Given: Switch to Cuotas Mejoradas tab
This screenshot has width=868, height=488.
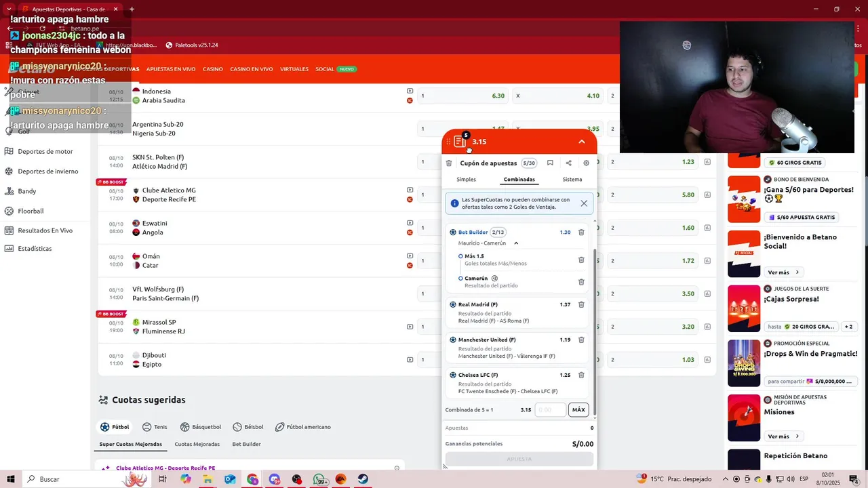Looking at the screenshot, I should tap(197, 445).
